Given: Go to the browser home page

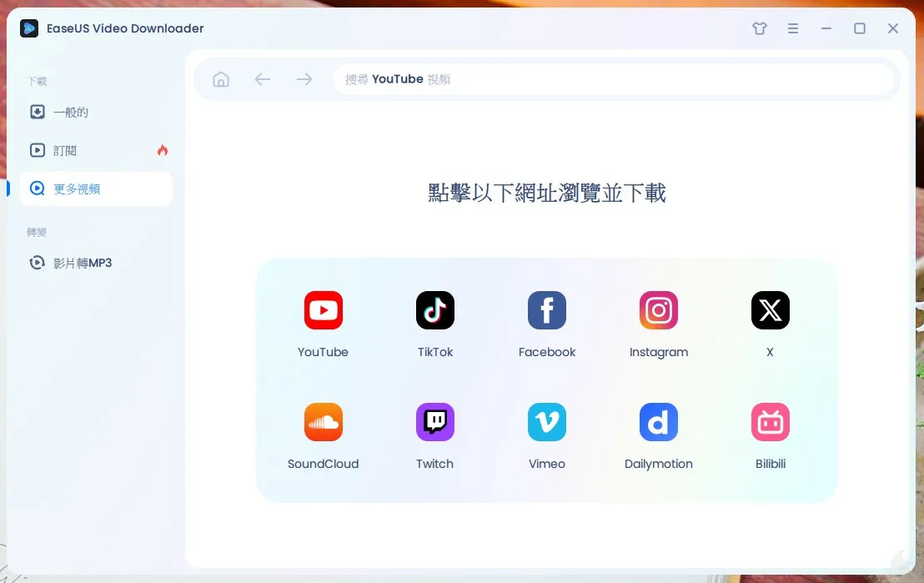Looking at the screenshot, I should click(x=221, y=79).
